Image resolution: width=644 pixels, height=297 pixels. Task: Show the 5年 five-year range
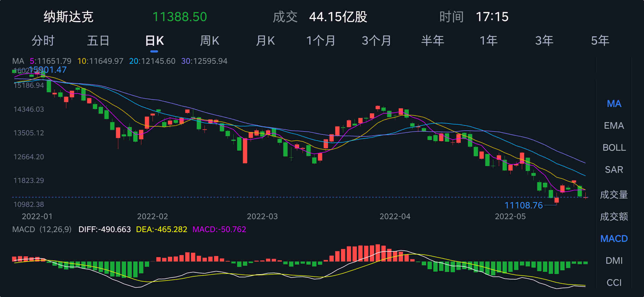click(x=600, y=41)
